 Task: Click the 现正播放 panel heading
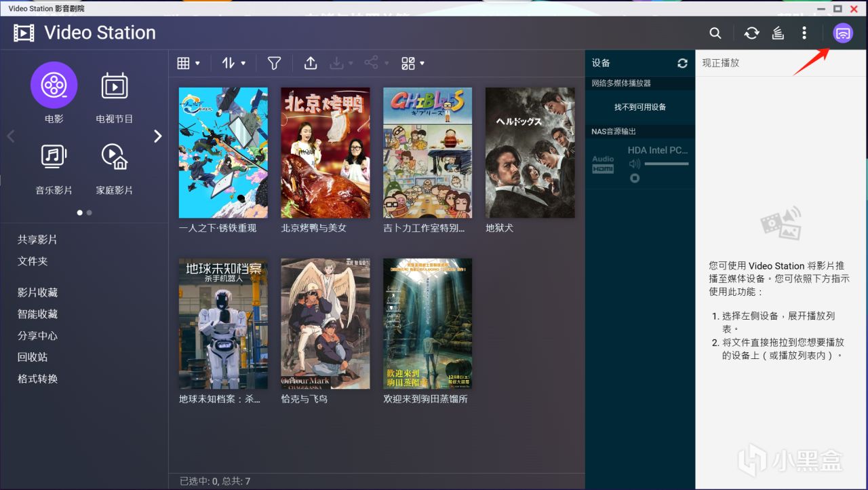721,63
